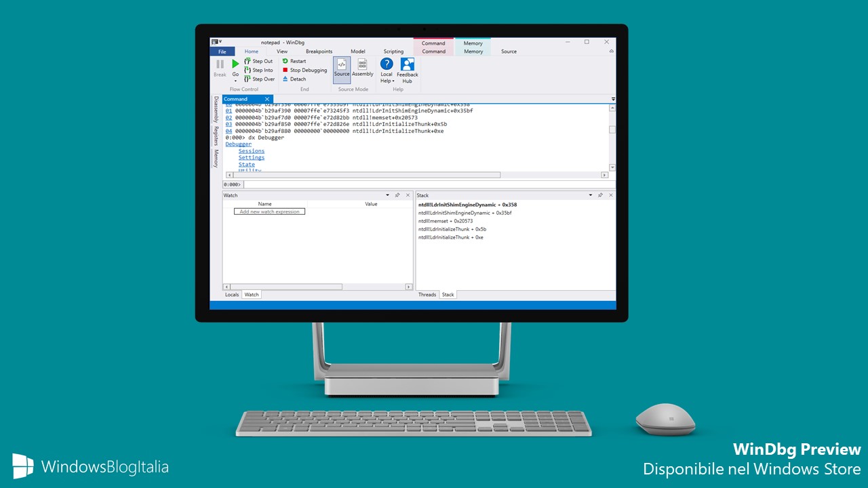The height and width of the screenshot is (488, 868).
Task: Open the Stack panel options dropdown
Action: [x=591, y=195]
